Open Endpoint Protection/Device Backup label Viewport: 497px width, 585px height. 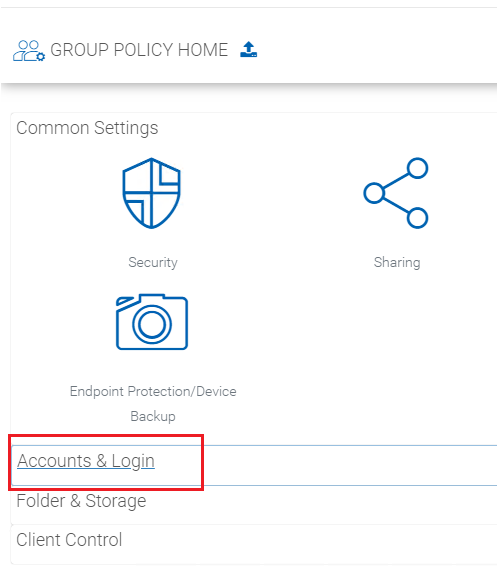click(x=153, y=404)
